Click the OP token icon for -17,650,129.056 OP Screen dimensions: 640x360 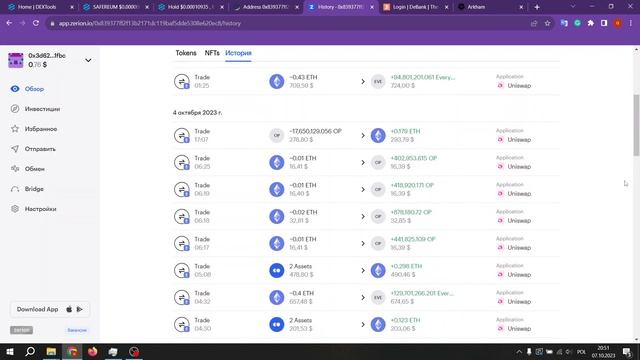tap(277, 136)
